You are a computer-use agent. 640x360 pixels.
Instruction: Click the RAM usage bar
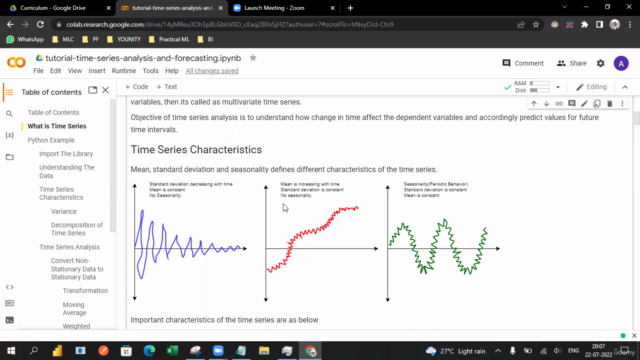click(539, 83)
